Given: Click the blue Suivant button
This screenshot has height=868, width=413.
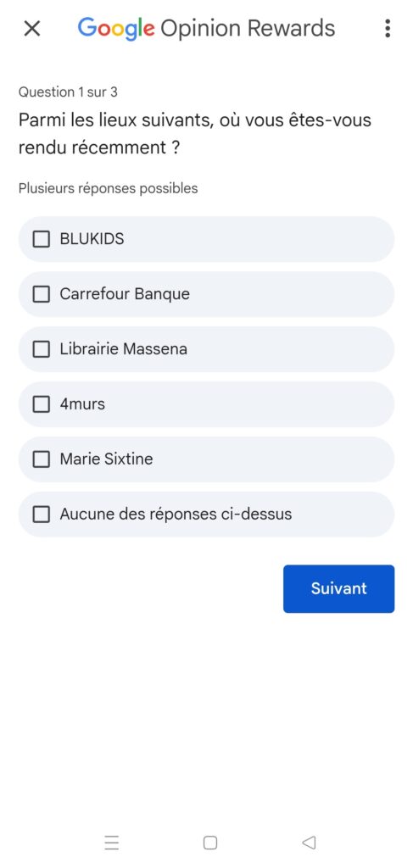Looking at the screenshot, I should (x=339, y=588).
